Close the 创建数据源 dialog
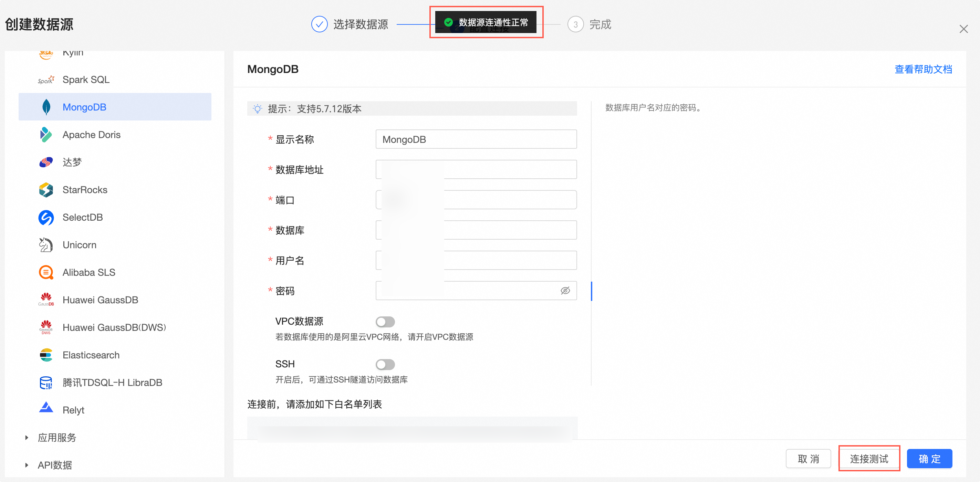Screen dimensions: 980x482 click(963, 29)
